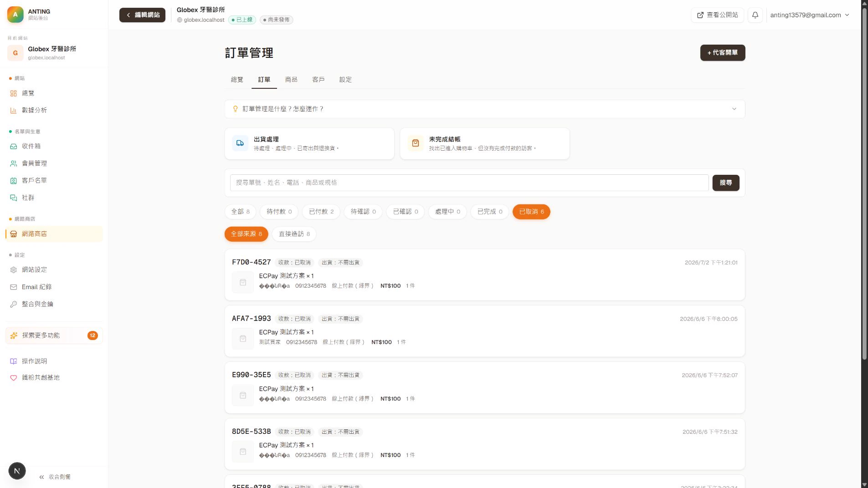Select 網路商店 in the sidebar
This screenshot has width=868, height=488.
[54, 234]
